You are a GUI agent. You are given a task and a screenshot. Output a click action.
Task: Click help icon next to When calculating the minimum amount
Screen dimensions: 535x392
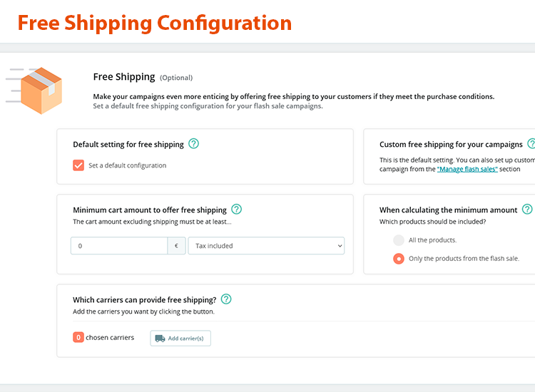coord(527,210)
